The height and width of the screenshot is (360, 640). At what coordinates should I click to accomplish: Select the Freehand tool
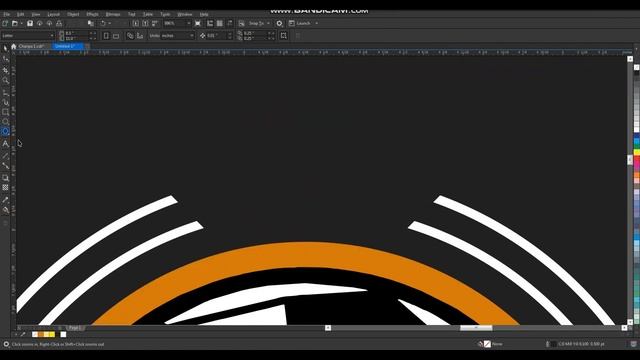[5, 93]
